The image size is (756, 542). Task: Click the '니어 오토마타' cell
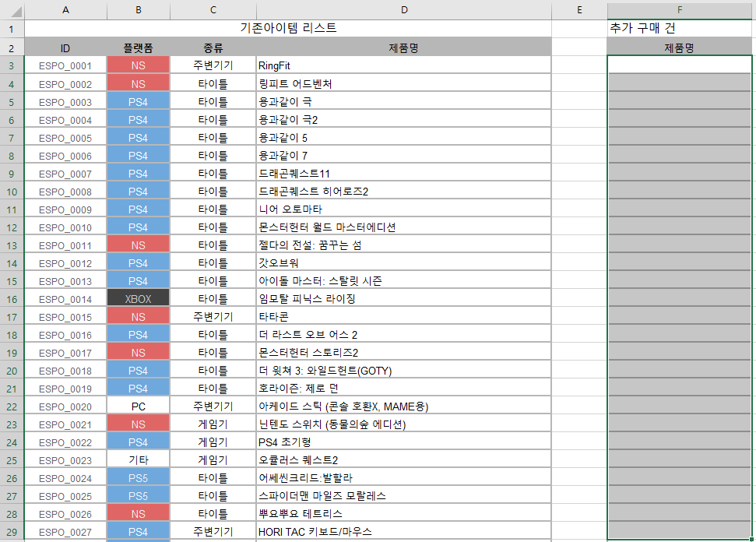(x=404, y=209)
